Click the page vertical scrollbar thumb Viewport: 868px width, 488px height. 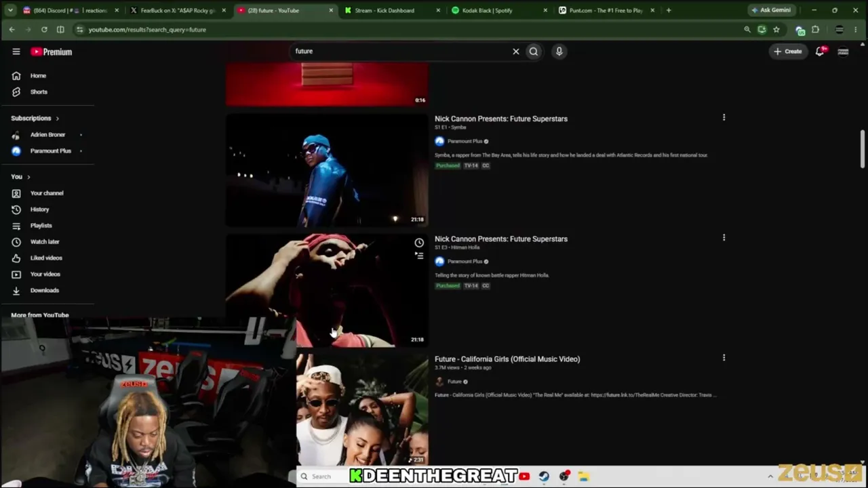click(863, 148)
